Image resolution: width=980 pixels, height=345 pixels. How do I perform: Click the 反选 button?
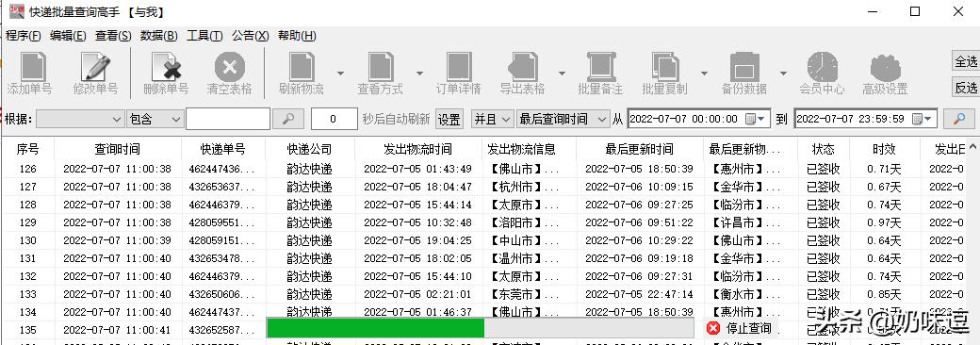click(966, 88)
